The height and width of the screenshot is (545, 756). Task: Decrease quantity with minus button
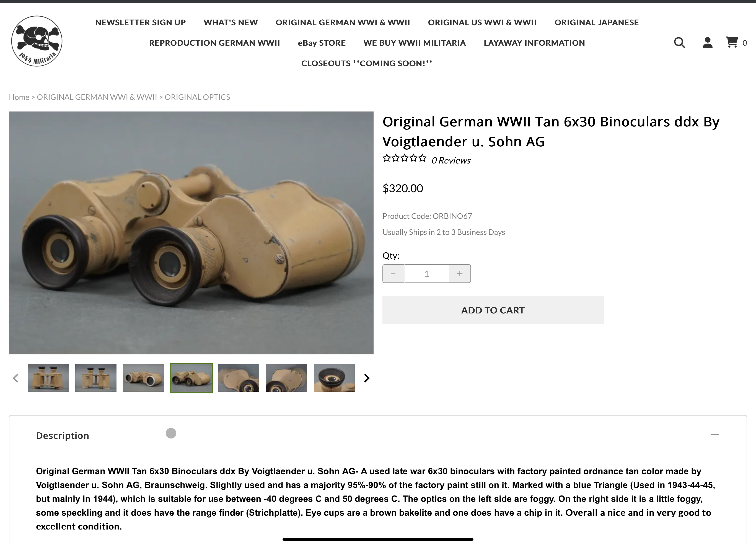(393, 274)
